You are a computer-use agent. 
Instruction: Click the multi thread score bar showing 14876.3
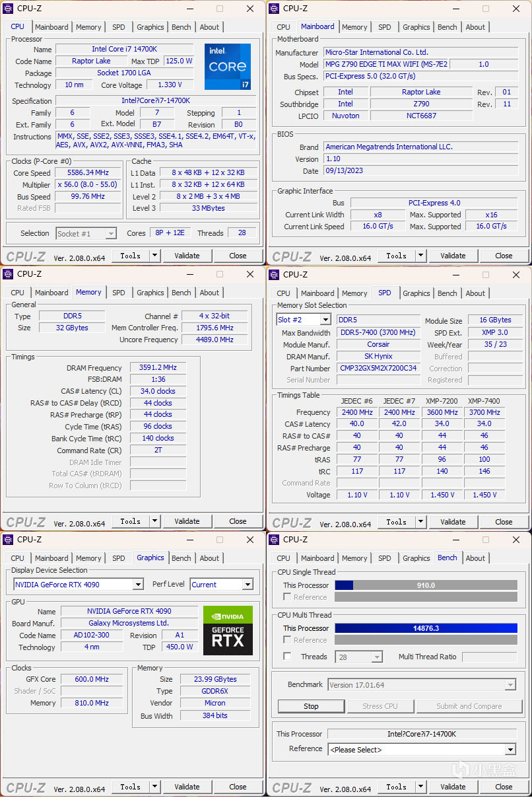[426, 628]
